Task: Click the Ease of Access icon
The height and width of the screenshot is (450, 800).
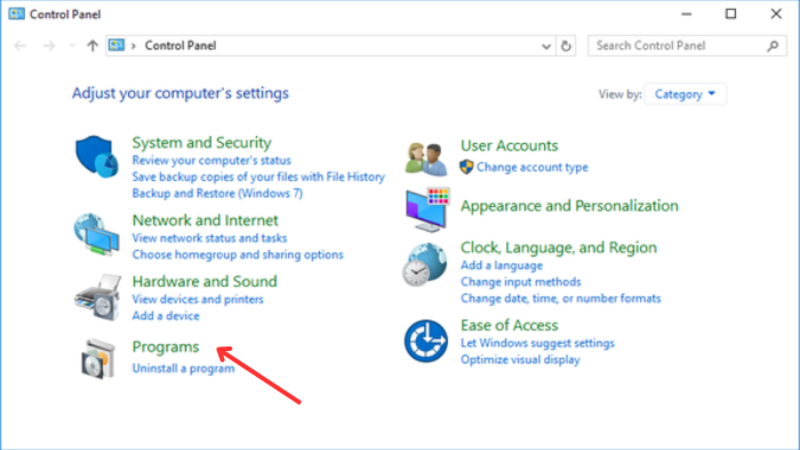Action: 426,341
